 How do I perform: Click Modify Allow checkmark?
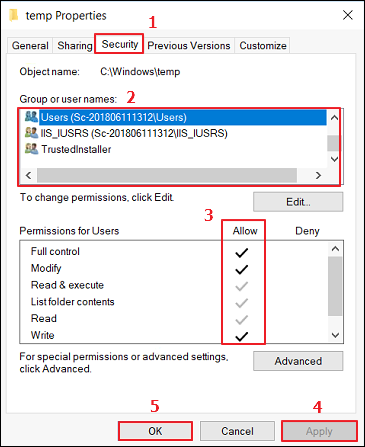[x=242, y=269]
